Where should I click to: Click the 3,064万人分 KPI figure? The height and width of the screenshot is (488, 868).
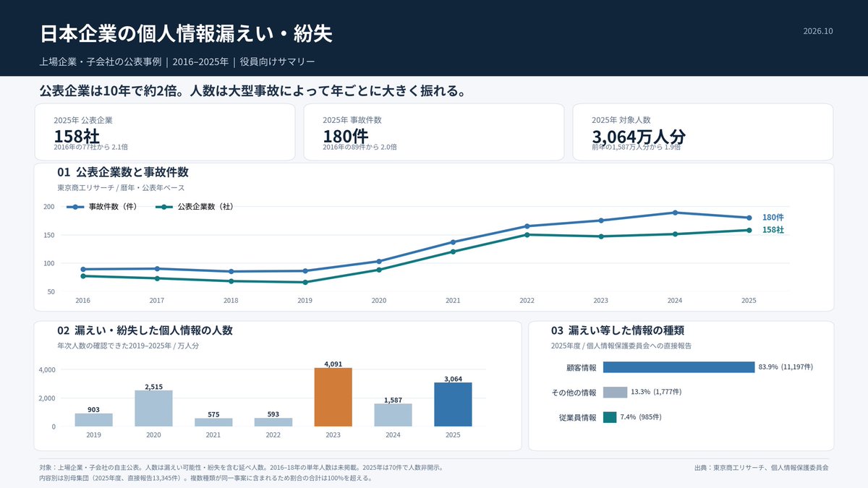[639, 136]
